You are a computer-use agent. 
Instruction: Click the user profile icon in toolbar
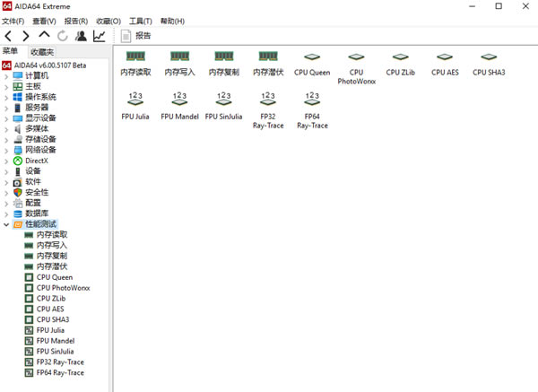click(x=81, y=36)
